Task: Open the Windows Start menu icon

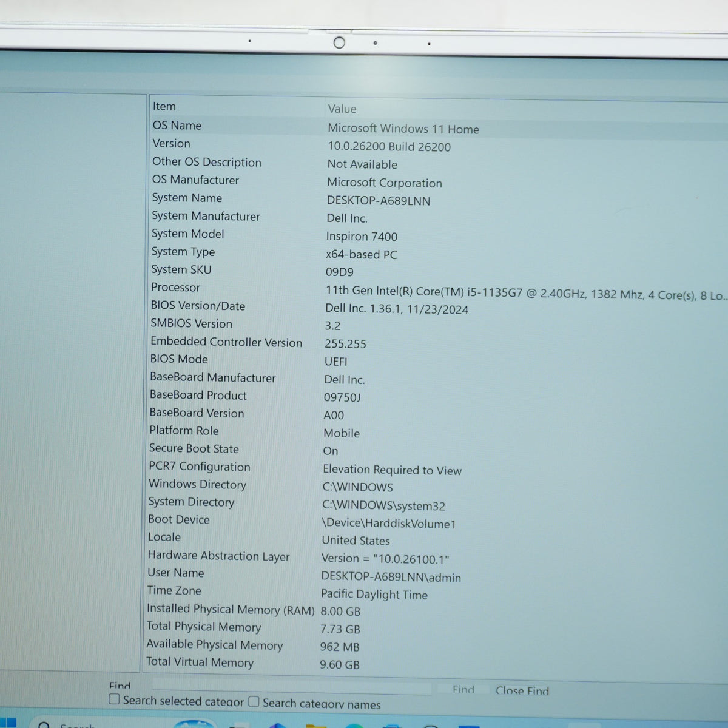Action: [7, 723]
